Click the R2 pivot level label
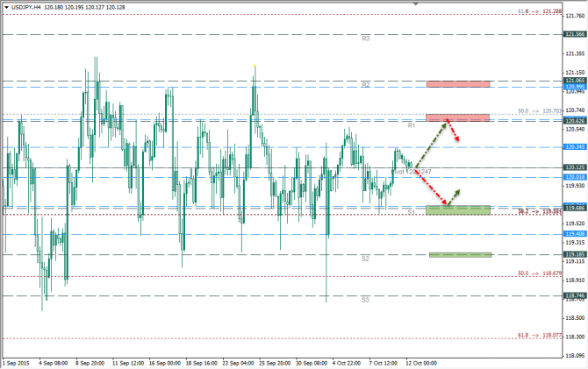588x369 pixels. pos(366,85)
